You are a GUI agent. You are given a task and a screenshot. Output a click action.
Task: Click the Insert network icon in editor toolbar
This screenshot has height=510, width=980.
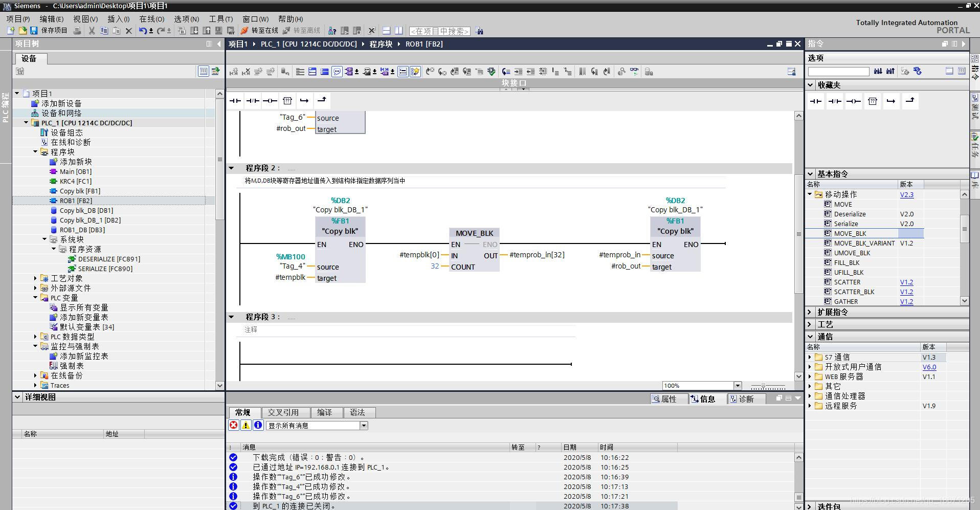[234, 72]
